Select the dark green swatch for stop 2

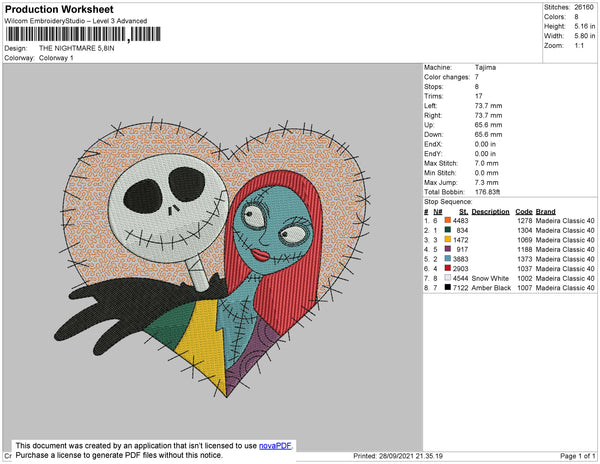(447, 230)
